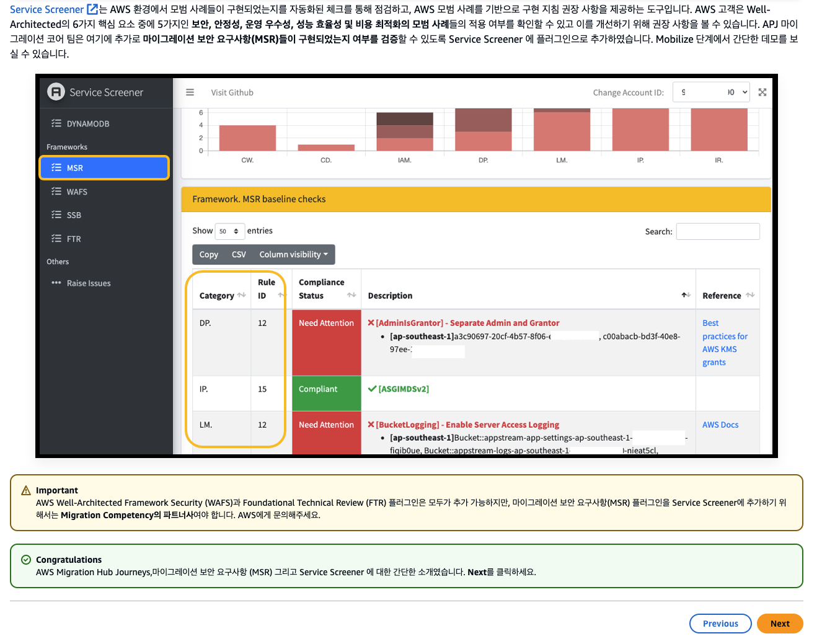Image resolution: width=822 pixels, height=644 pixels.
Task: Click the Raise Issues ellipsis icon
Action: coord(56,283)
